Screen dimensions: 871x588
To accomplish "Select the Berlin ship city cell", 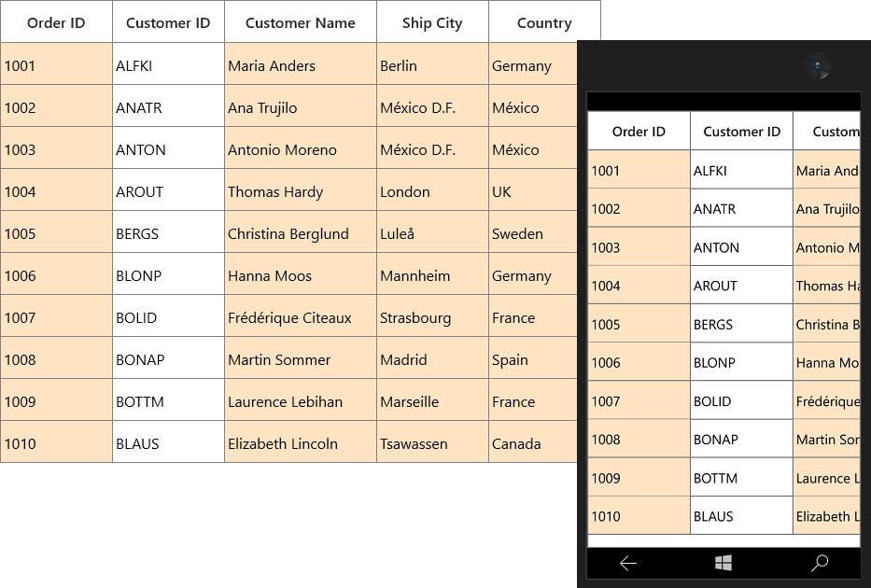I will [433, 64].
